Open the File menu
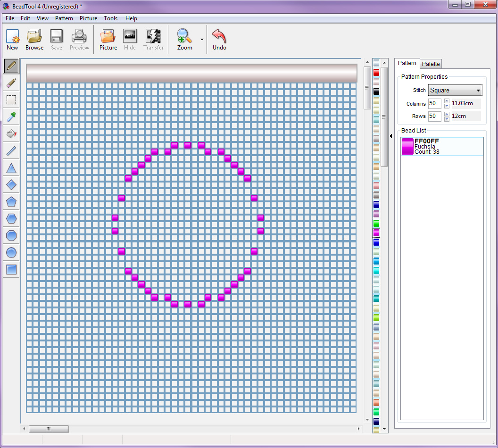This screenshot has width=498, height=448. point(10,18)
